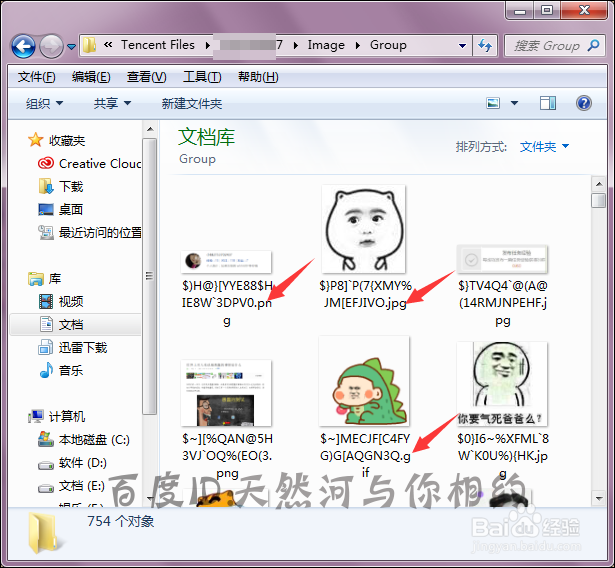
Task: Click the change view icon
Action: (x=493, y=103)
